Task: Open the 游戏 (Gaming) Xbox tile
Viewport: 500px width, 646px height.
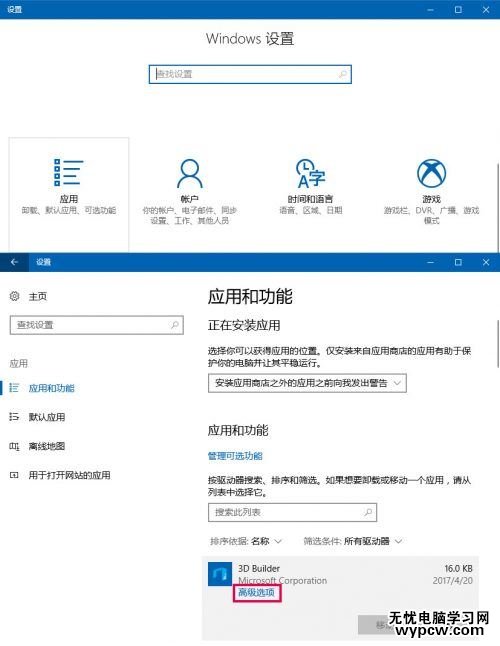Action: coord(431,192)
